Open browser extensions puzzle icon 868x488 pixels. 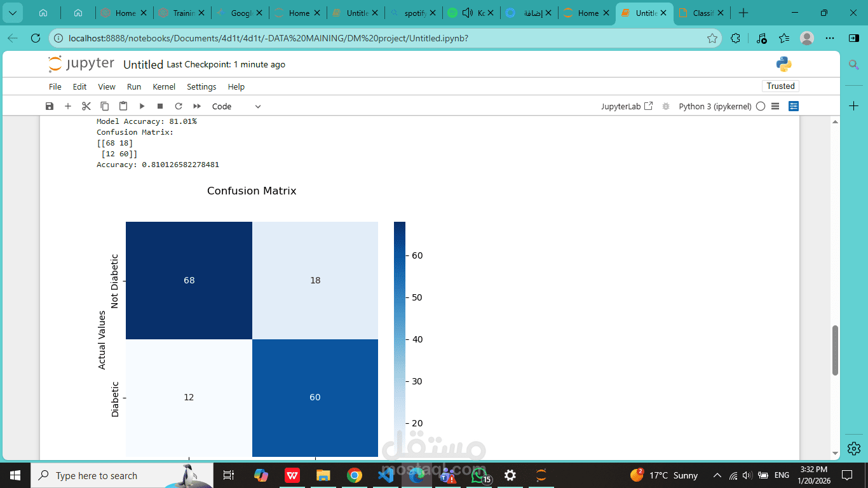point(736,38)
